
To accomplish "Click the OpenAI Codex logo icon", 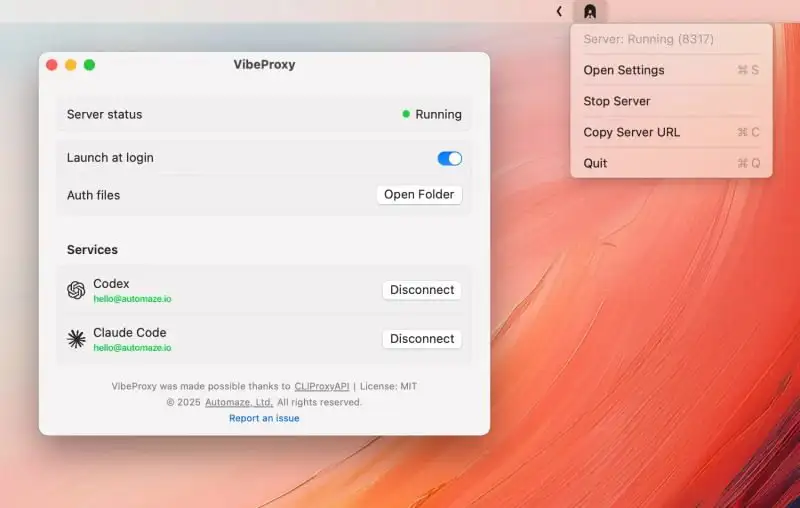I will [x=76, y=290].
